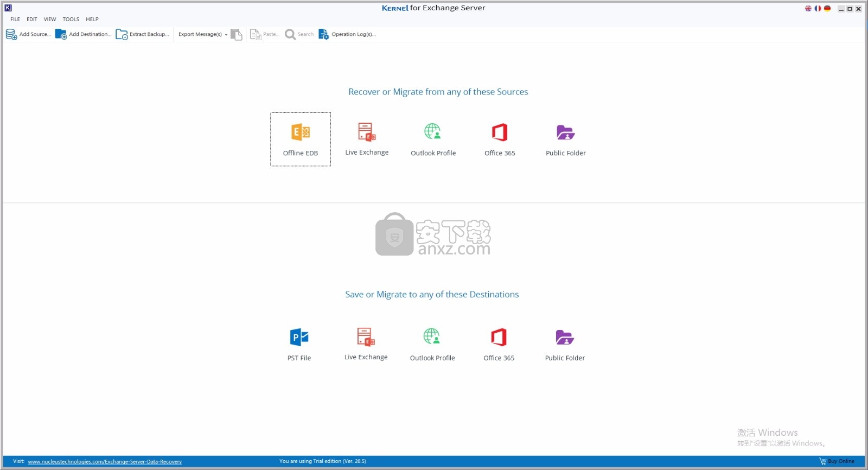Choose Live Exchange as source
This screenshot has width=868, height=470.
[367, 139]
